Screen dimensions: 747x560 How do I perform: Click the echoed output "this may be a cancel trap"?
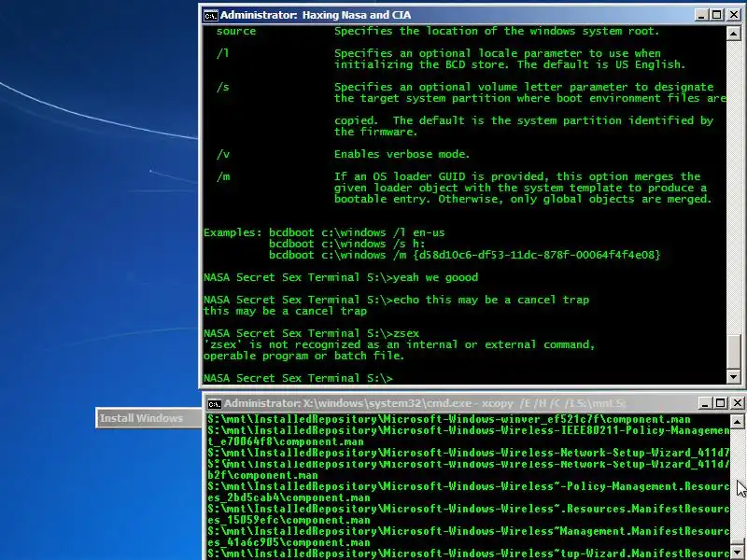285,312
